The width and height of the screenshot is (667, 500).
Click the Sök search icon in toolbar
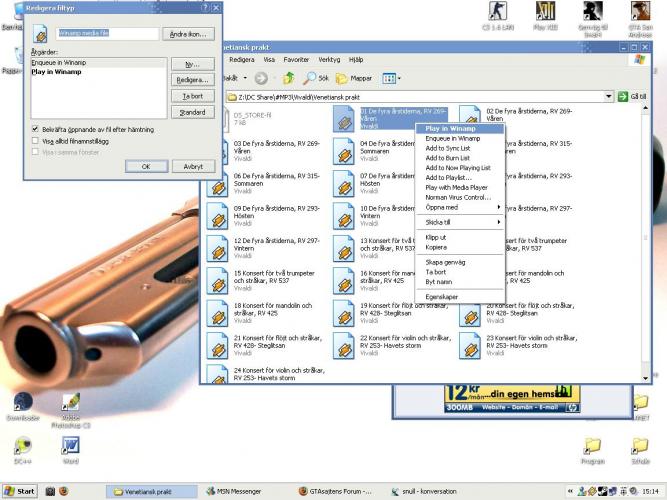pos(316,78)
